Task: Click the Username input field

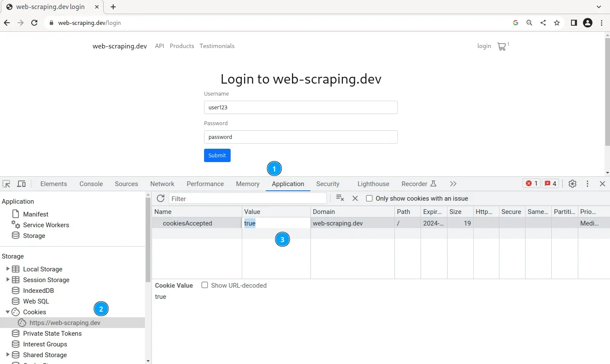Action: [x=300, y=107]
